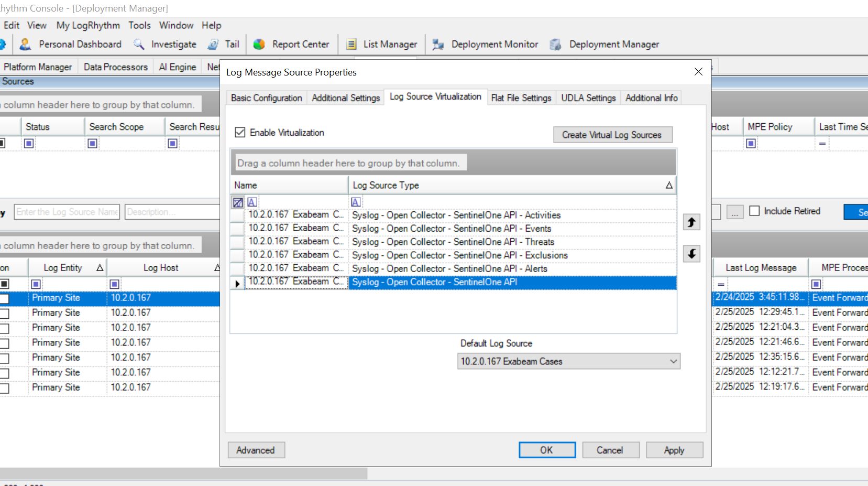The height and width of the screenshot is (486, 868).
Task: Open the Tools menu
Action: point(139,25)
